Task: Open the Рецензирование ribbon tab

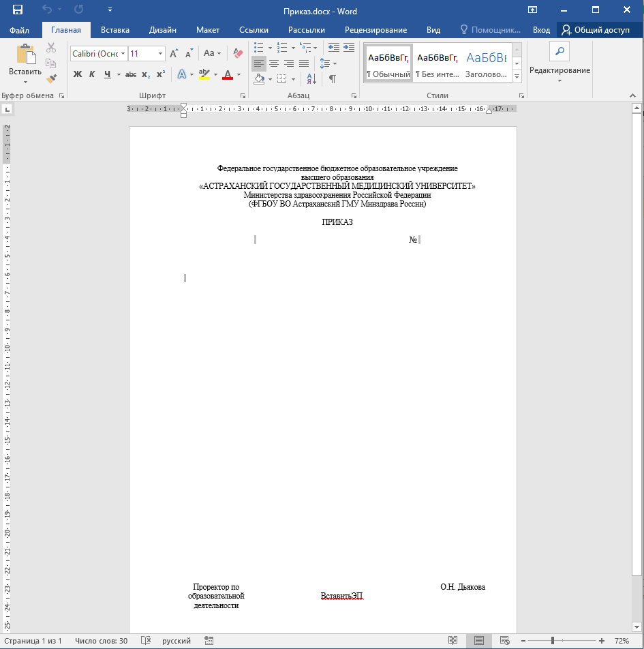Action: [375, 30]
